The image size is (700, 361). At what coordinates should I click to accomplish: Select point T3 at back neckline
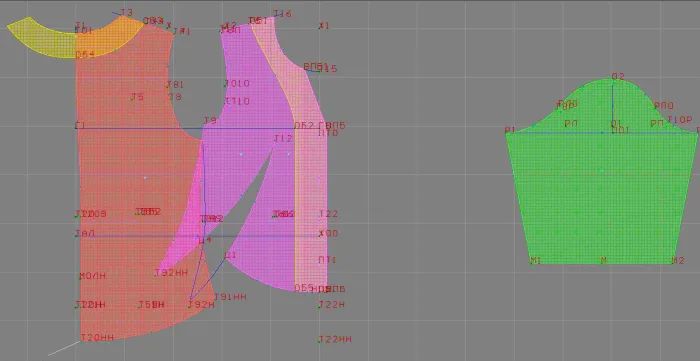pos(127,12)
